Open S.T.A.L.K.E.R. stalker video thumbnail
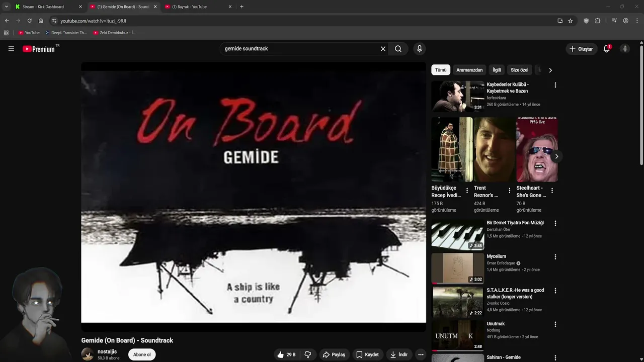The height and width of the screenshot is (362, 644). [457, 302]
